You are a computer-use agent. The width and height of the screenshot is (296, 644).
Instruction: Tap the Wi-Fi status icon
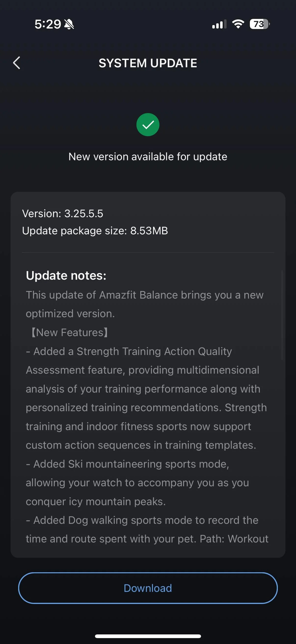click(238, 24)
